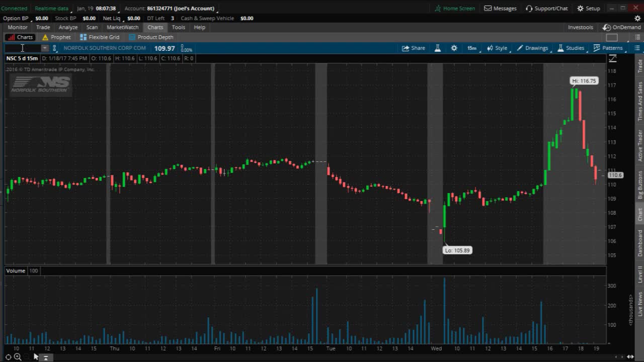The width and height of the screenshot is (644, 362).
Task: Toggle price axis scale icon
Action: pyautogui.click(x=613, y=59)
